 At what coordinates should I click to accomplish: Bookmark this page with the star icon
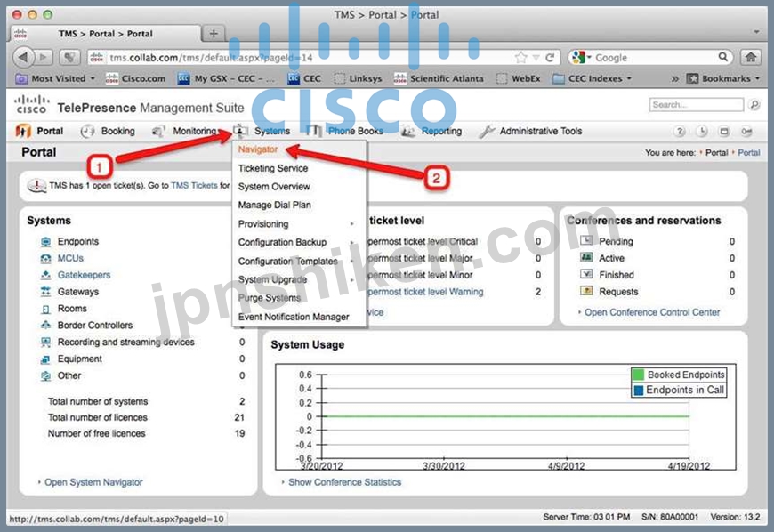coord(520,58)
